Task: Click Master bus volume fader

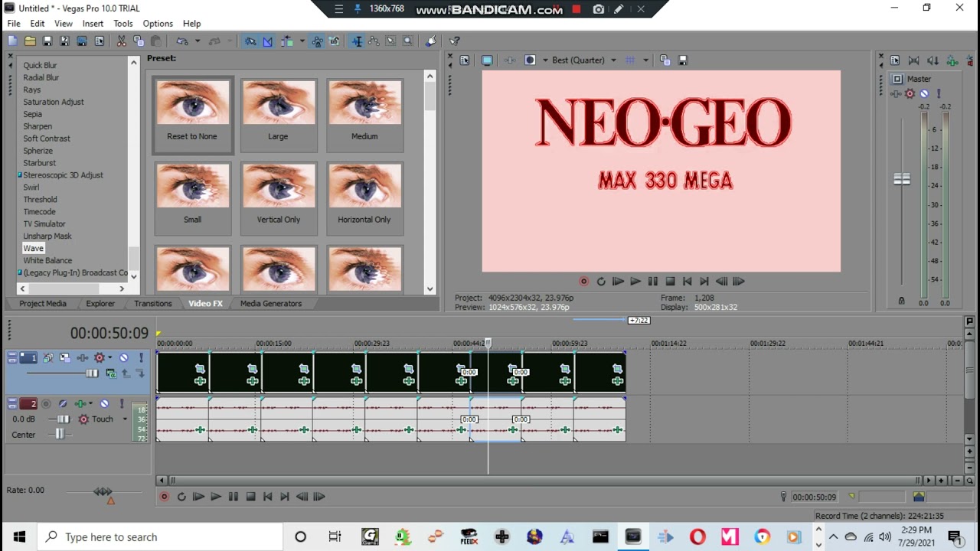Action: (902, 179)
